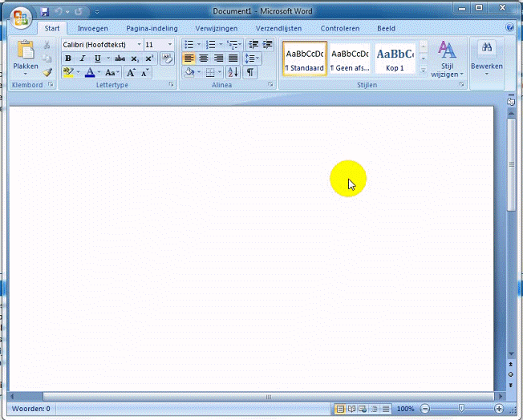Viewport: 523px width, 420px height.
Task: Open the Office button menu
Action: click(21, 18)
